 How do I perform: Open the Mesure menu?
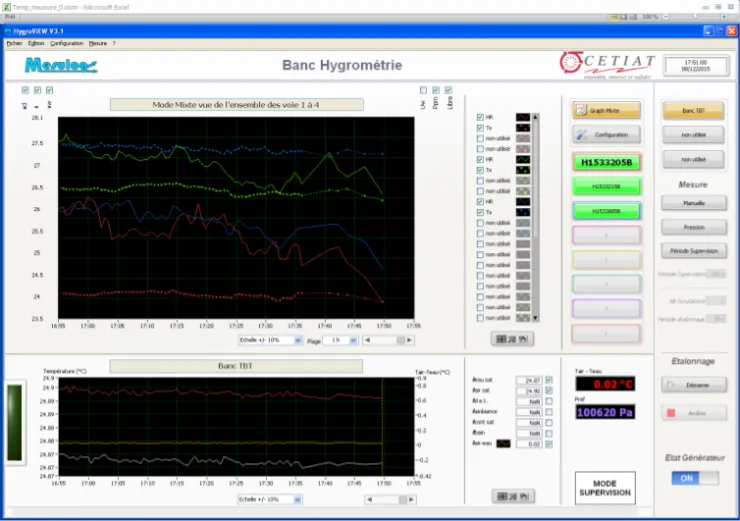pyautogui.click(x=98, y=43)
